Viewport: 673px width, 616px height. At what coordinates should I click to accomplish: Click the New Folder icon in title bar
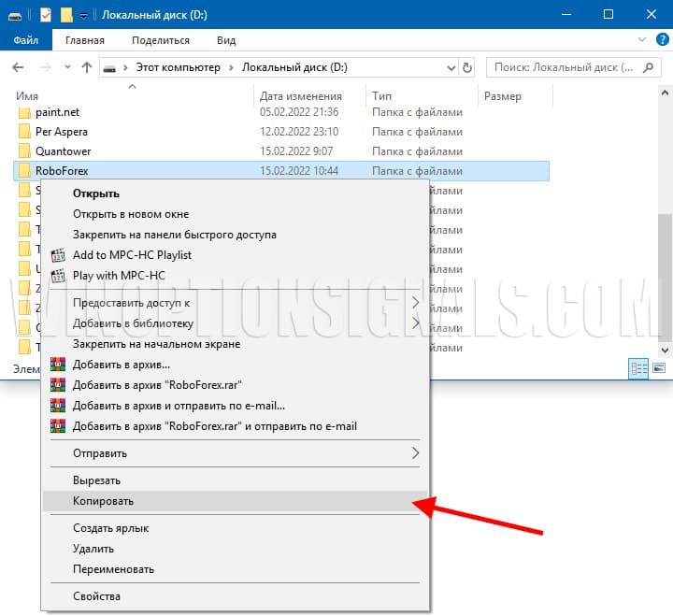pyautogui.click(x=66, y=15)
